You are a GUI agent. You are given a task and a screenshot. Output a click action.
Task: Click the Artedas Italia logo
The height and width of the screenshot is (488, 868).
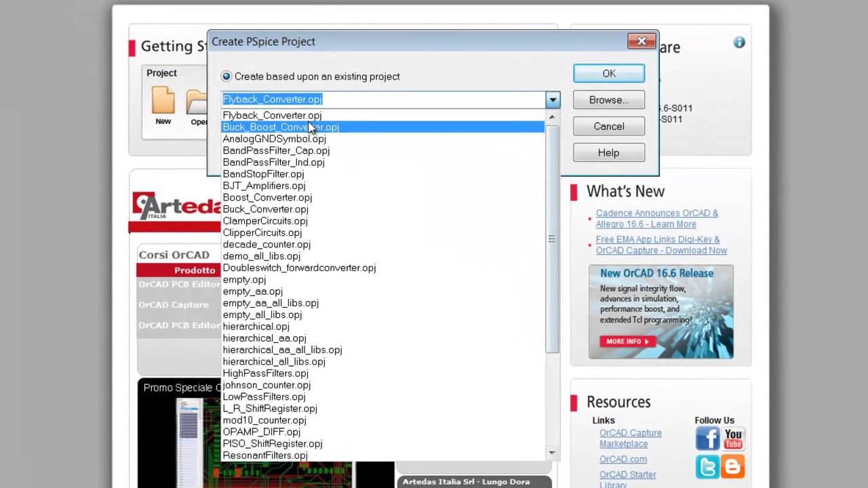[x=175, y=207]
